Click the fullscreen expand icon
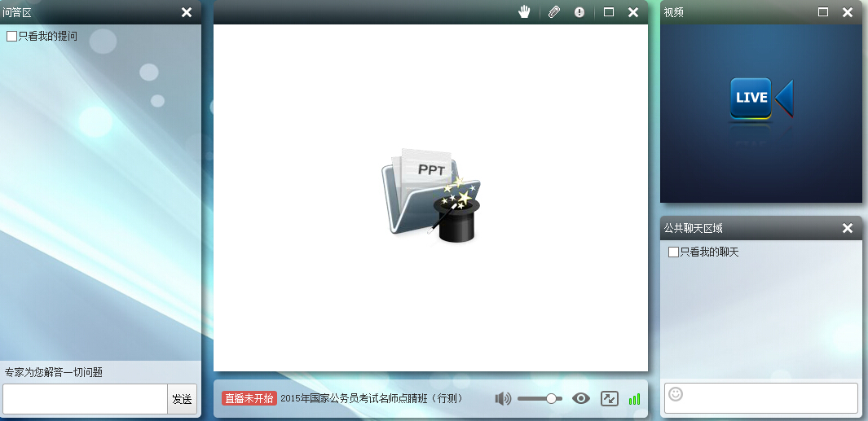The width and height of the screenshot is (868, 421). pos(610,398)
